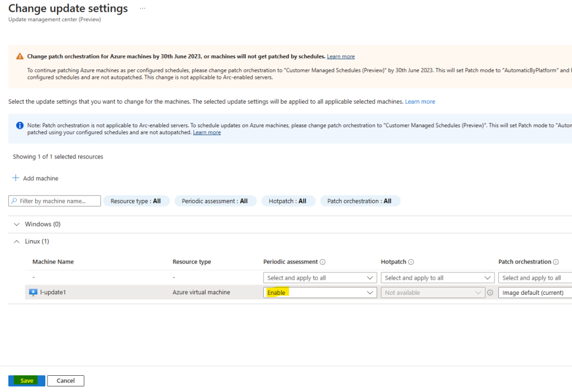Open Learn more link in warning banner
This screenshot has height=392, width=572.
point(341,56)
